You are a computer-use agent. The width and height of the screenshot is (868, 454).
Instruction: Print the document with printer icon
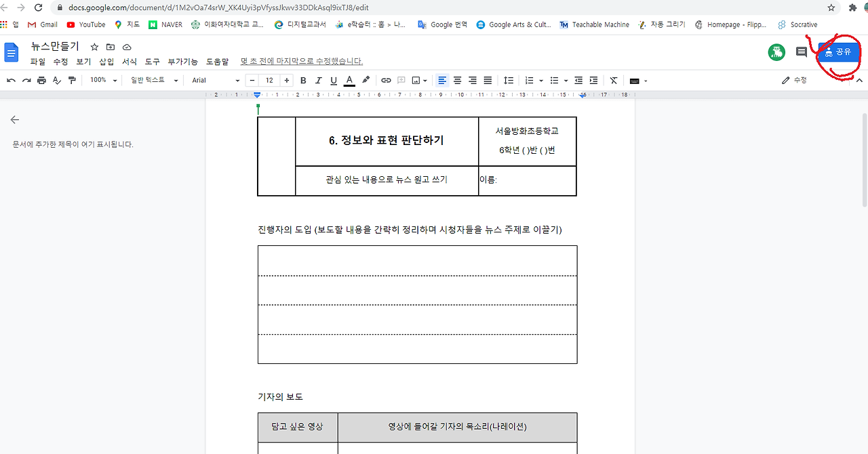click(41, 80)
